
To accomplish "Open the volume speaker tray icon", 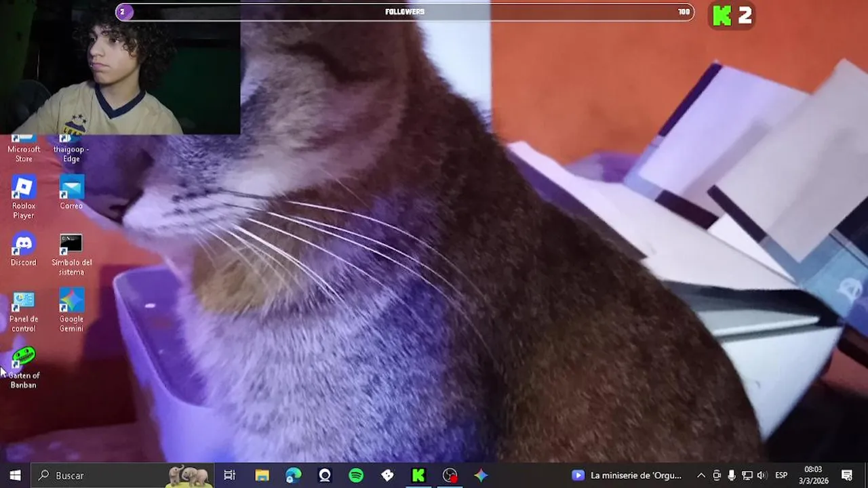I will [761, 475].
